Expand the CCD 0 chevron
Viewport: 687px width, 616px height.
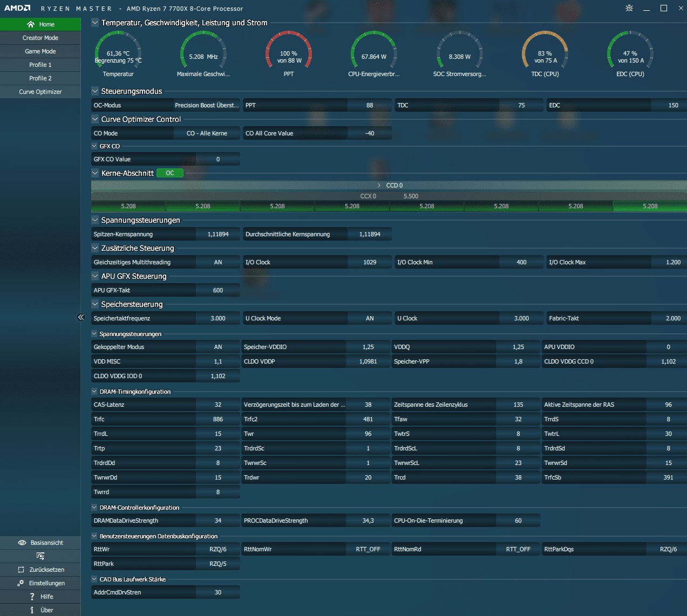coord(379,186)
